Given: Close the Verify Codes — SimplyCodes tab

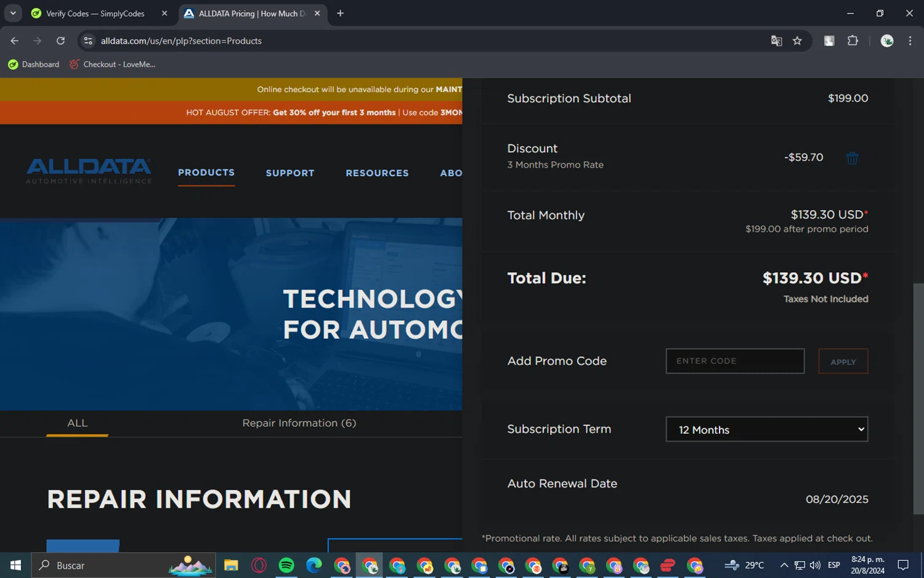Looking at the screenshot, I should tap(164, 13).
